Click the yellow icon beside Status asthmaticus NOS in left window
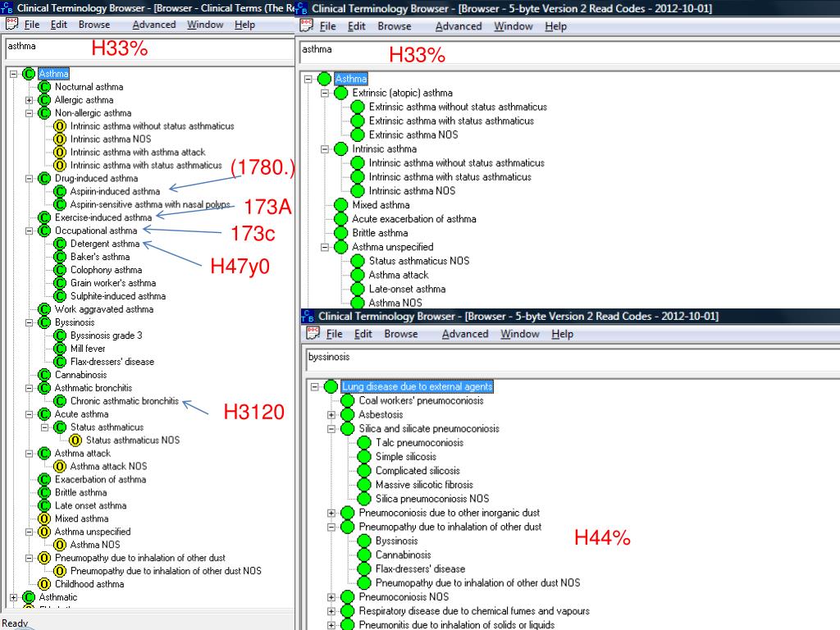 [x=75, y=440]
